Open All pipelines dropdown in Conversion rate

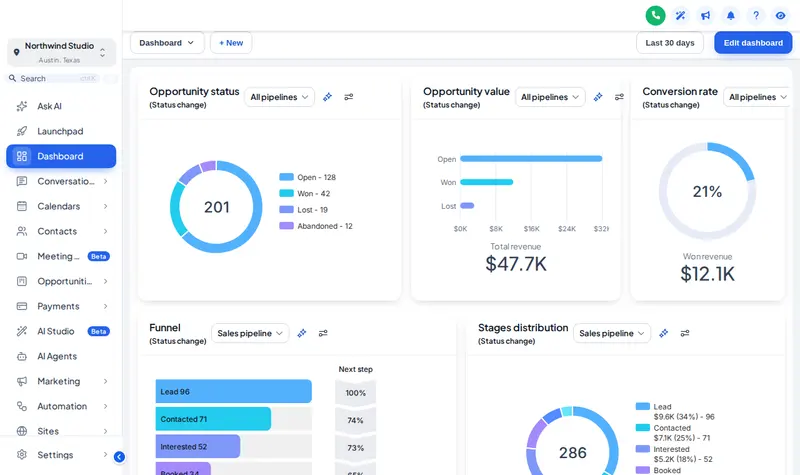coord(758,97)
